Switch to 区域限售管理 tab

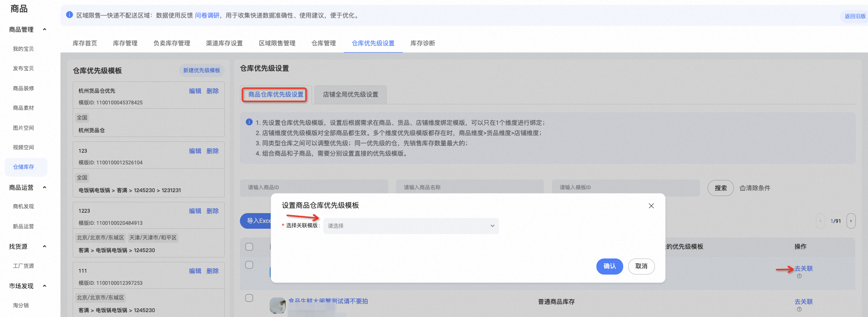point(277,43)
